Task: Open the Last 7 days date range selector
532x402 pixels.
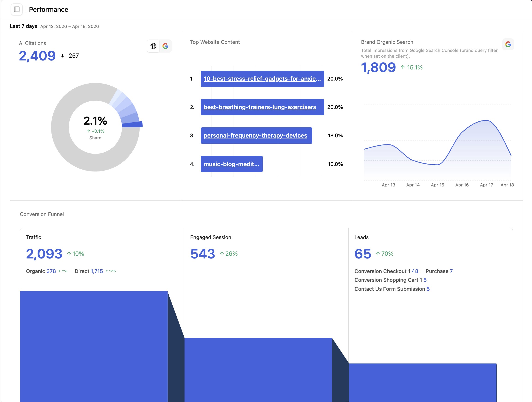Action: coord(24,26)
